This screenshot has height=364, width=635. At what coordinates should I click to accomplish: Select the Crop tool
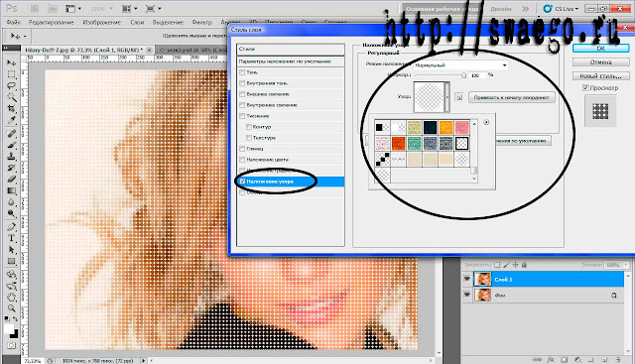tap(11, 108)
